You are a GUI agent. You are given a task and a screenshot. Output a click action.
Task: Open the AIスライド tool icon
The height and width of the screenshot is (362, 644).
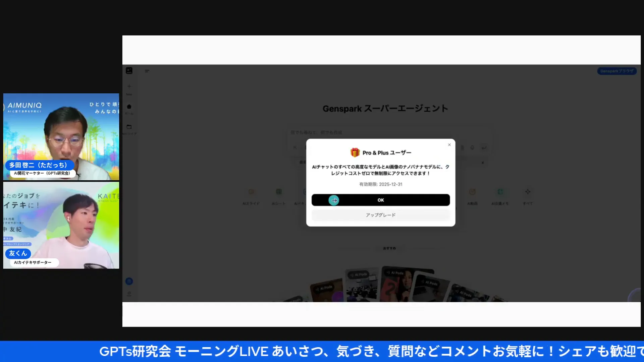[x=251, y=192]
